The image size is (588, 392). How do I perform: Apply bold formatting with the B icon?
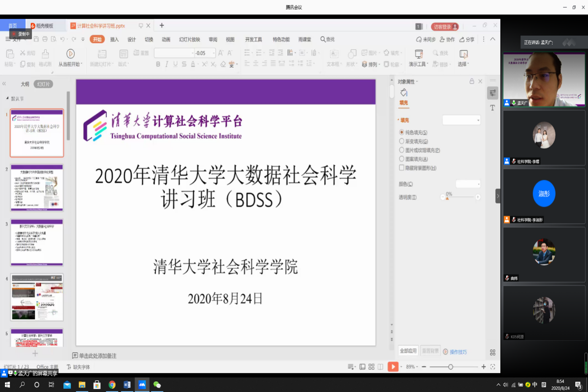tap(158, 65)
